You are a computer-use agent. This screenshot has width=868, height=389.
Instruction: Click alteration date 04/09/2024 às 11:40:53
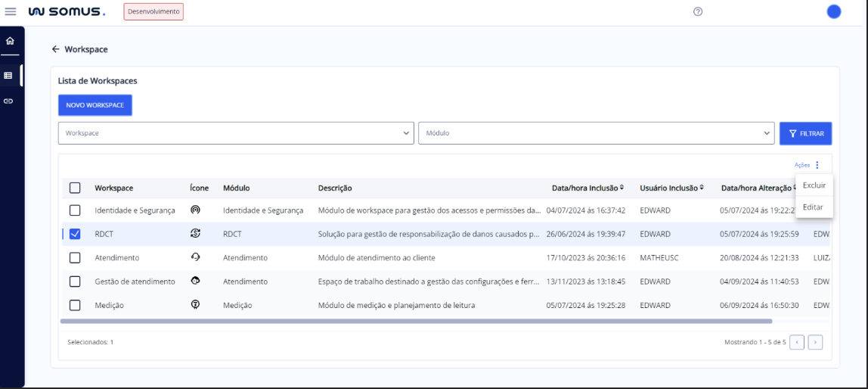(759, 282)
